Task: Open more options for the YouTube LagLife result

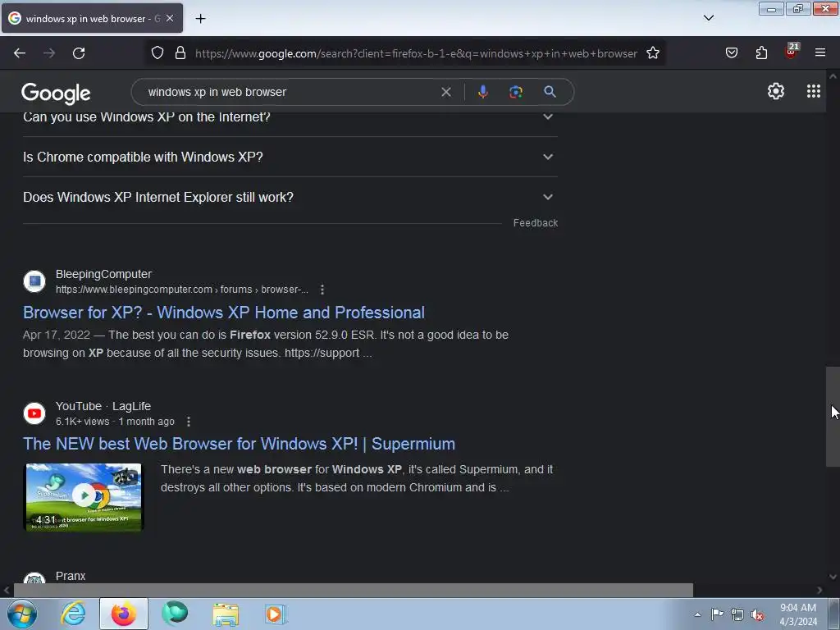Action: pos(189,422)
